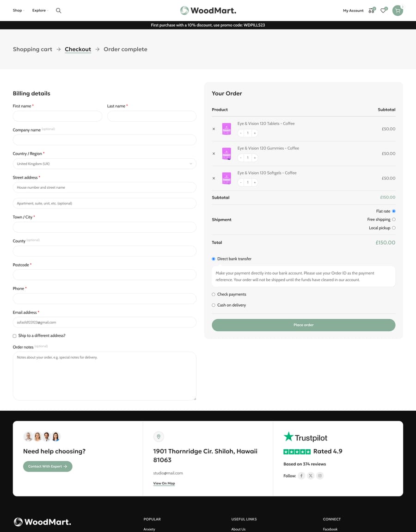Click studio@mail.com email link
Viewport: 416px width, 532px height.
(x=168, y=473)
